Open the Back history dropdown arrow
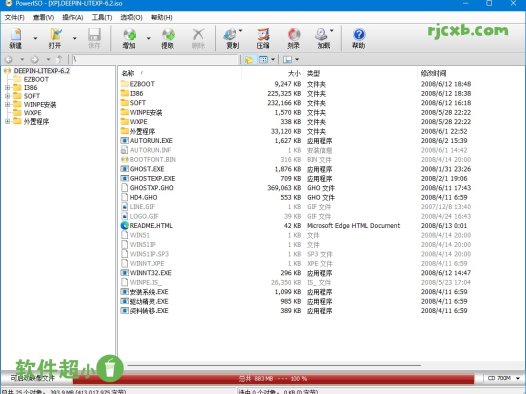Viewport: 526px width, 394px height. pos(22,60)
